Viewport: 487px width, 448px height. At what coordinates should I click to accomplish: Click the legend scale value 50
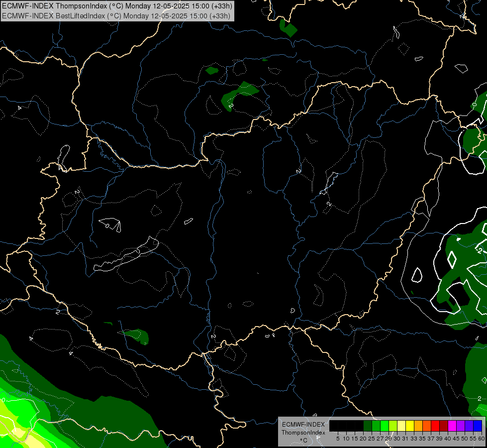[x=465, y=439]
